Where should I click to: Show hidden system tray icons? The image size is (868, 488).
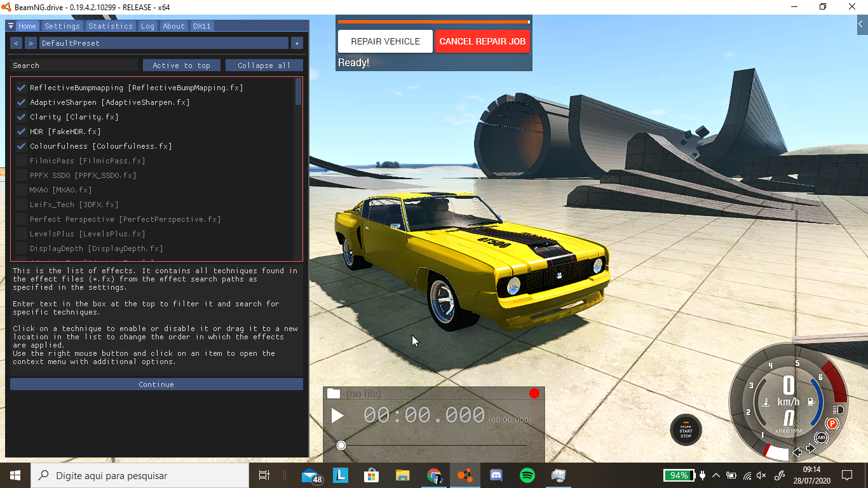tap(716, 475)
